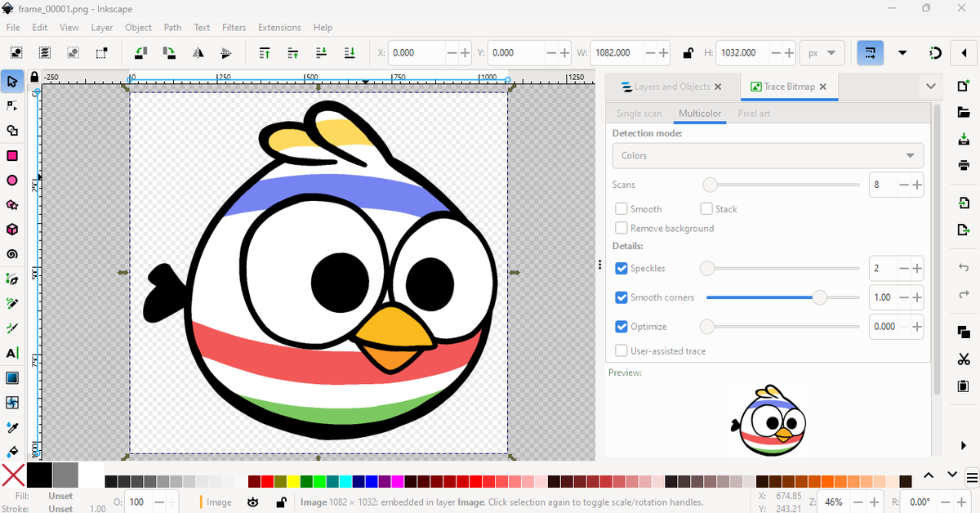The image size is (980, 513).
Task: Select the Ellipse circle tool
Action: pos(12,181)
